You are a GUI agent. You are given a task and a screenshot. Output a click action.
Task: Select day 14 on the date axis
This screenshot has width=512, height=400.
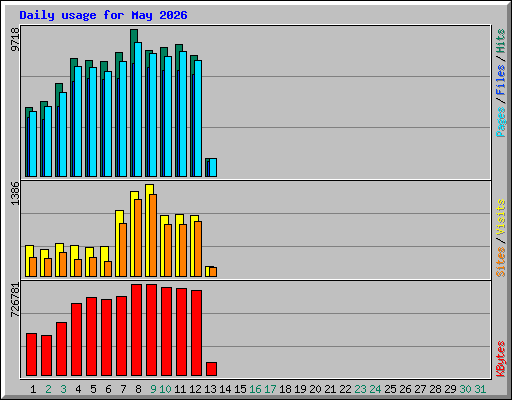click(x=225, y=389)
